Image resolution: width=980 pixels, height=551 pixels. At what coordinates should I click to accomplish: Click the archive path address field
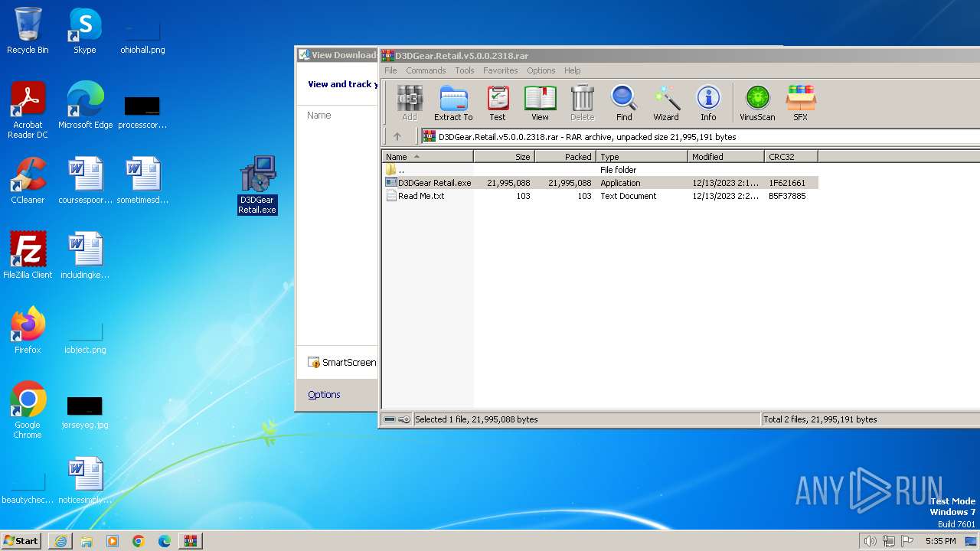click(701, 136)
